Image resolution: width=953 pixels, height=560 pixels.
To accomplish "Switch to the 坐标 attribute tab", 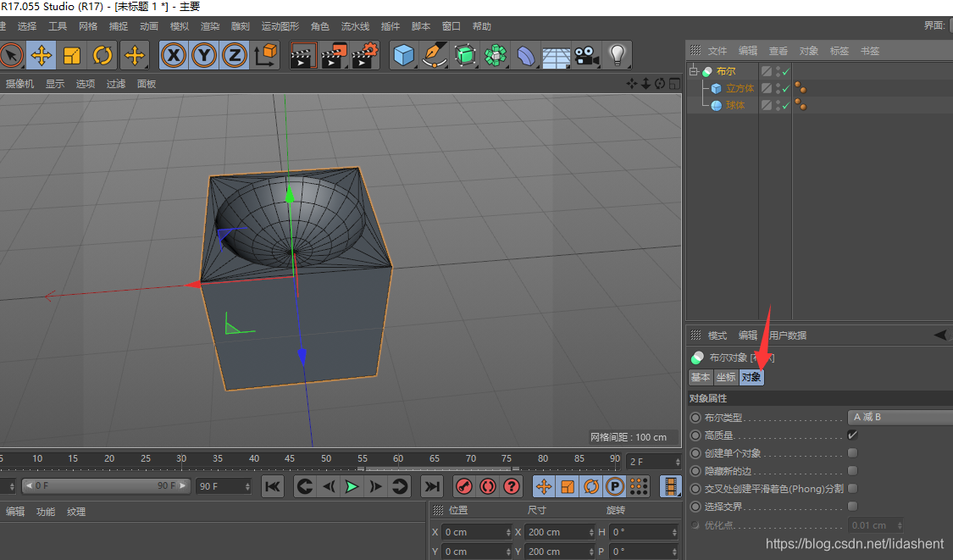I will pos(725,377).
